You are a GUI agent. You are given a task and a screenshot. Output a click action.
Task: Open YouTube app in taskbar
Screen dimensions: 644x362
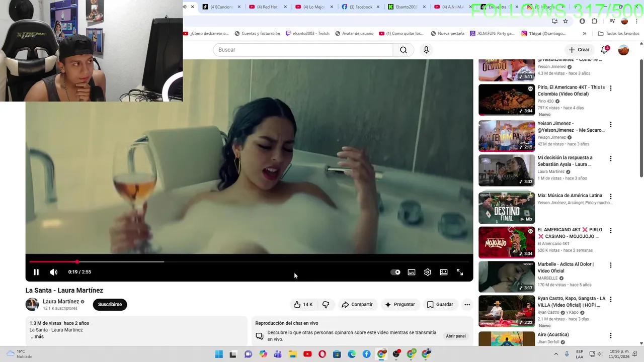click(307, 354)
